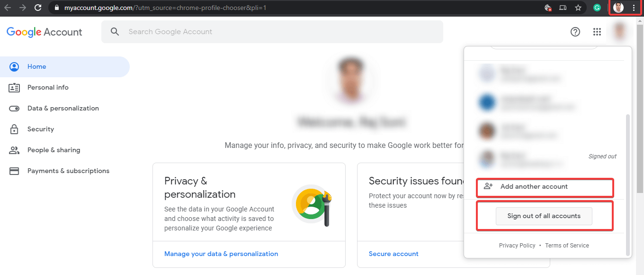Select the Security padlock icon in sidebar
This screenshot has height=275, width=644.
[x=14, y=129]
